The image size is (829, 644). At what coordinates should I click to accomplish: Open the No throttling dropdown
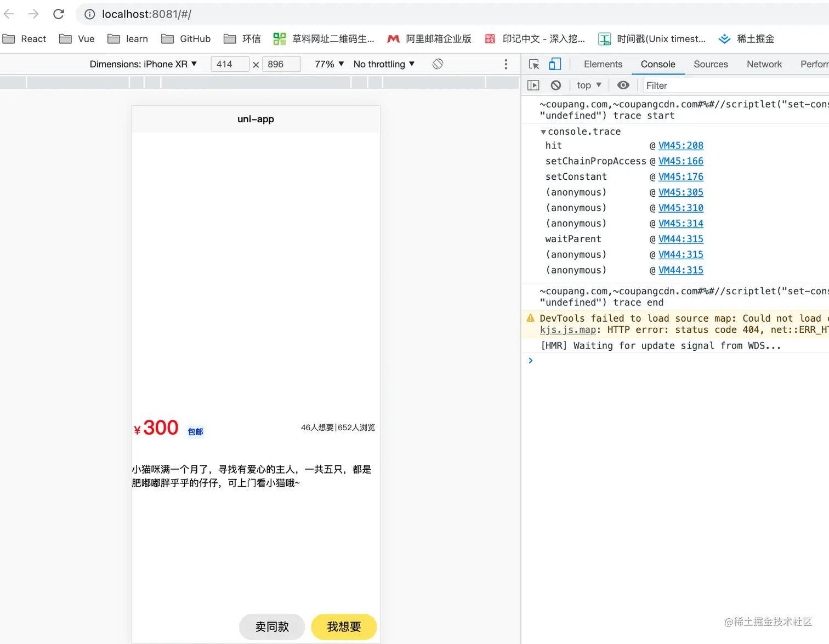(384, 64)
